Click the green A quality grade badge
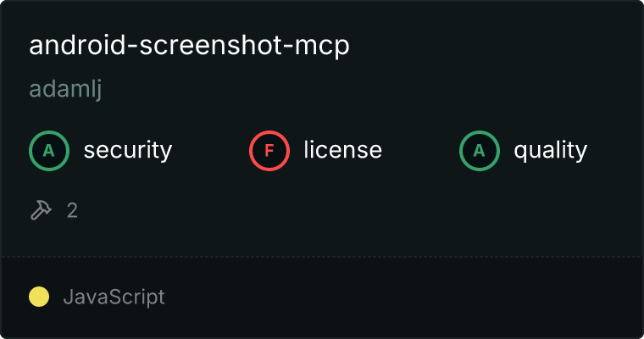644x339 pixels. 480,151
